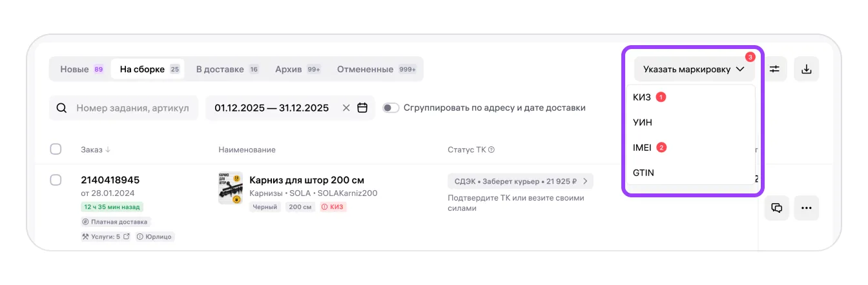868x285 pixels.
Task: Click the Статус ТК help question icon
Action: click(491, 150)
